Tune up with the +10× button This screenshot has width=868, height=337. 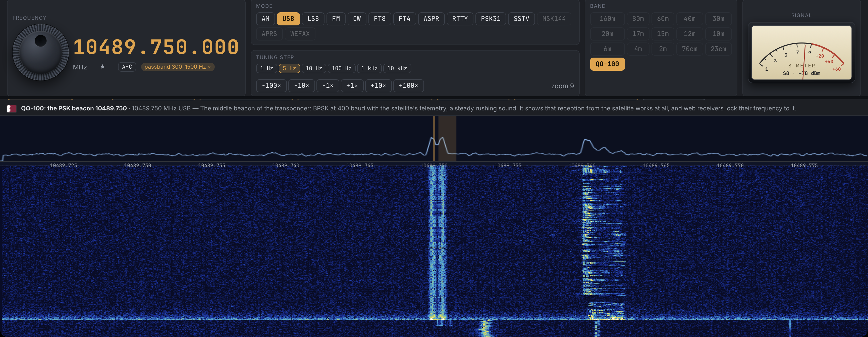(x=378, y=86)
